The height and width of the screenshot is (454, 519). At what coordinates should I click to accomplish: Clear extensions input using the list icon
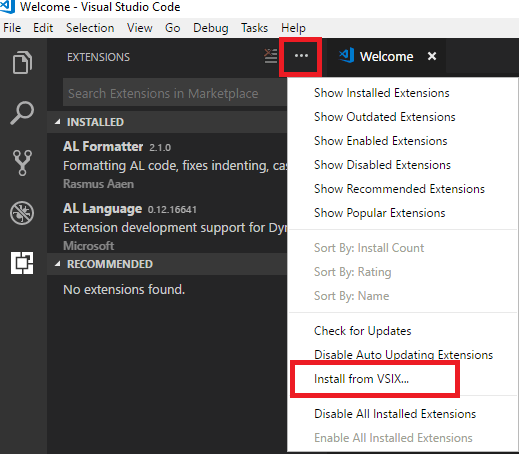(271, 56)
